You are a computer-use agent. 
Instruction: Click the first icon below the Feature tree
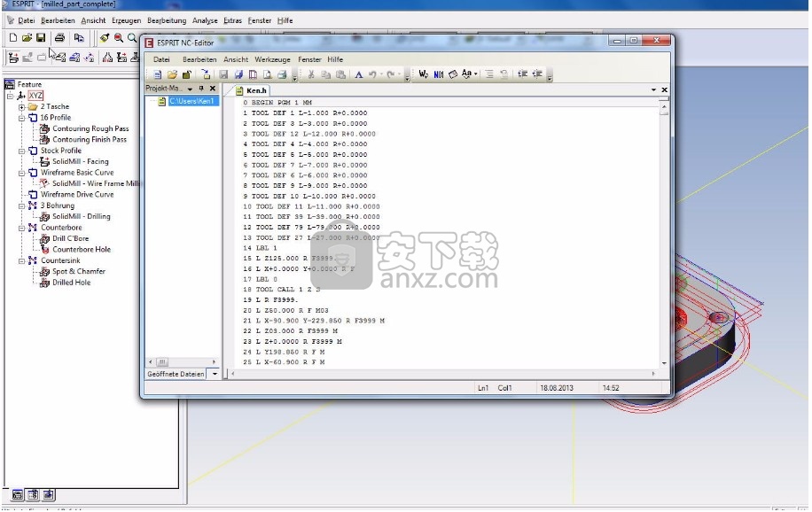[x=18, y=495]
